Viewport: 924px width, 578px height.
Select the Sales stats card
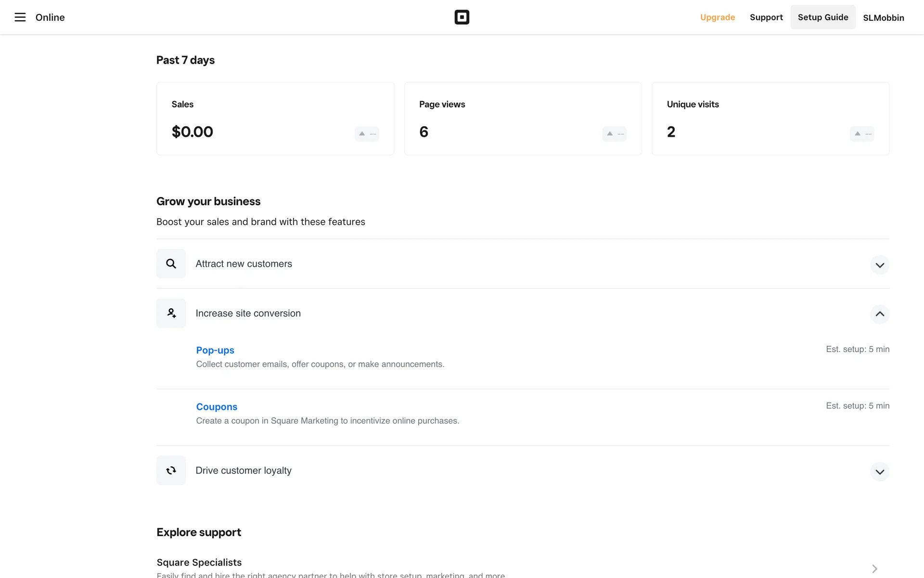[275, 118]
